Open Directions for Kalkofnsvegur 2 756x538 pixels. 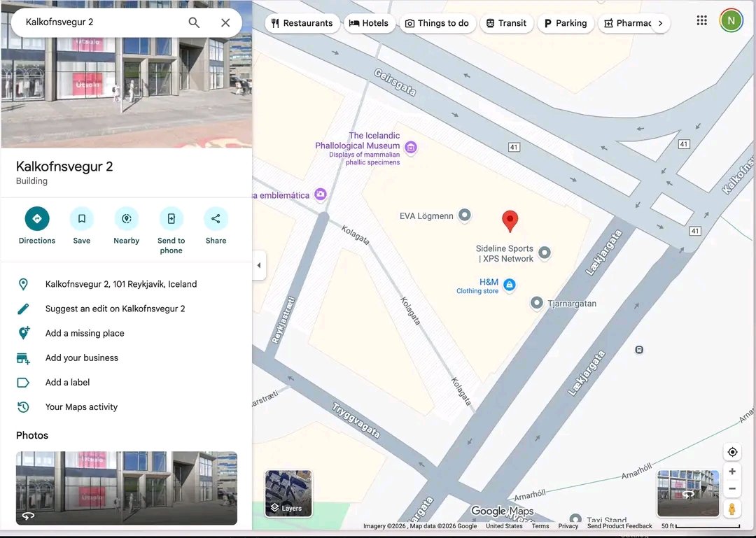(37, 219)
